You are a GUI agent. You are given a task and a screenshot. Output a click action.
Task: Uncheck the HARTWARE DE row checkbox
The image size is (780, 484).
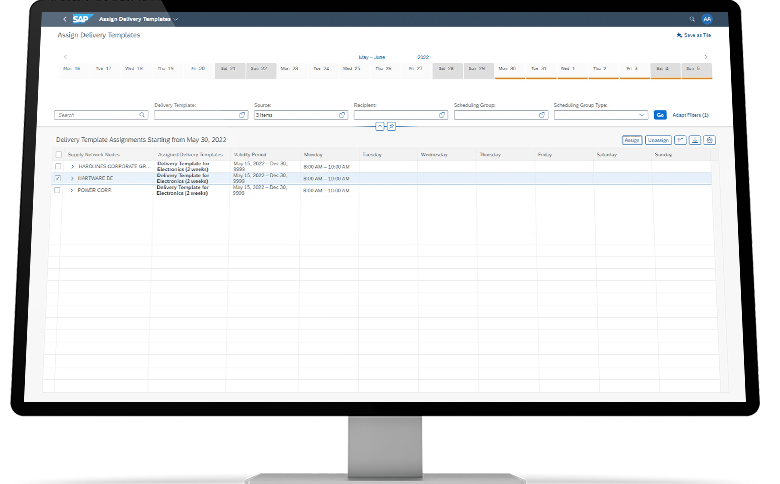(x=58, y=178)
